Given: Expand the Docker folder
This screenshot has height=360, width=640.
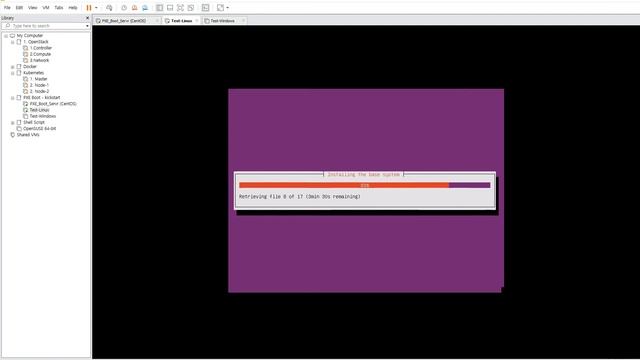Looking at the screenshot, I should [x=13, y=67].
